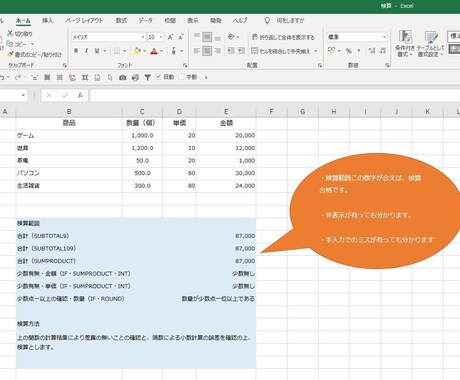Click the Cut (切り取り) scissors button

(20, 34)
